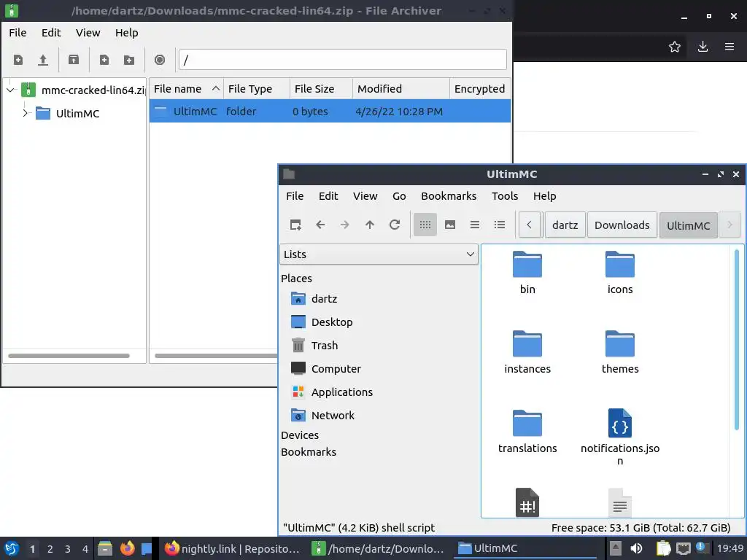The image size is (747, 560).
Task: Switch to Compact list view mode
Action: pyautogui.click(x=475, y=225)
